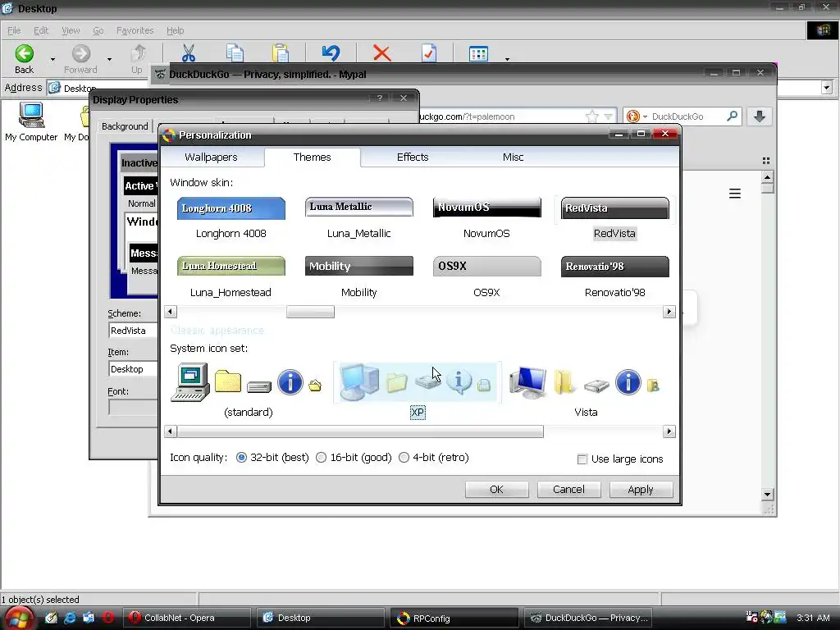Pick the RedVista window skin preview
This screenshot has height=630, width=840.
615,208
